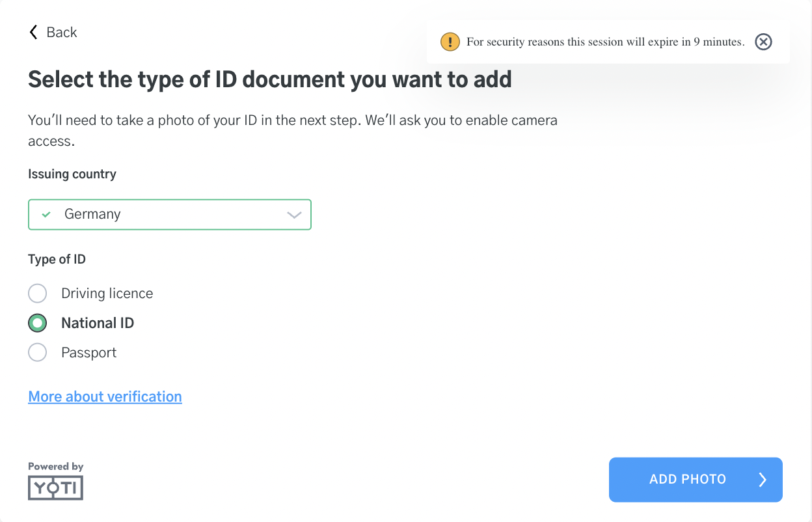The height and width of the screenshot is (522, 812).
Task: Click the Yoti logo
Action: [x=56, y=487]
